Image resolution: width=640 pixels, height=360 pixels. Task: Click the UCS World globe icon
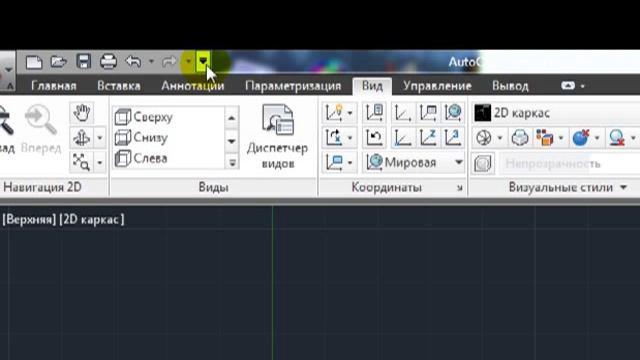453,112
